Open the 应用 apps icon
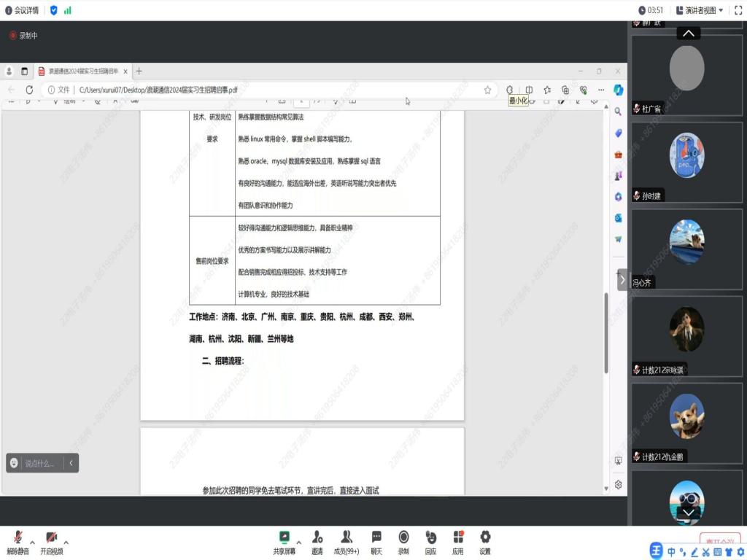This screenshot has width=747, height=560. pos(458,542)
